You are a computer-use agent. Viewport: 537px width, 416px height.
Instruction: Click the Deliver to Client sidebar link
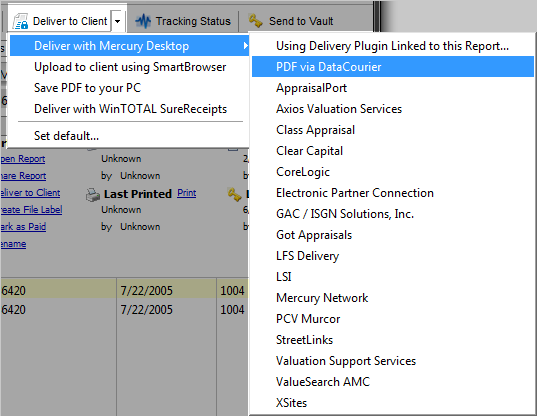[x=30, y=193]
